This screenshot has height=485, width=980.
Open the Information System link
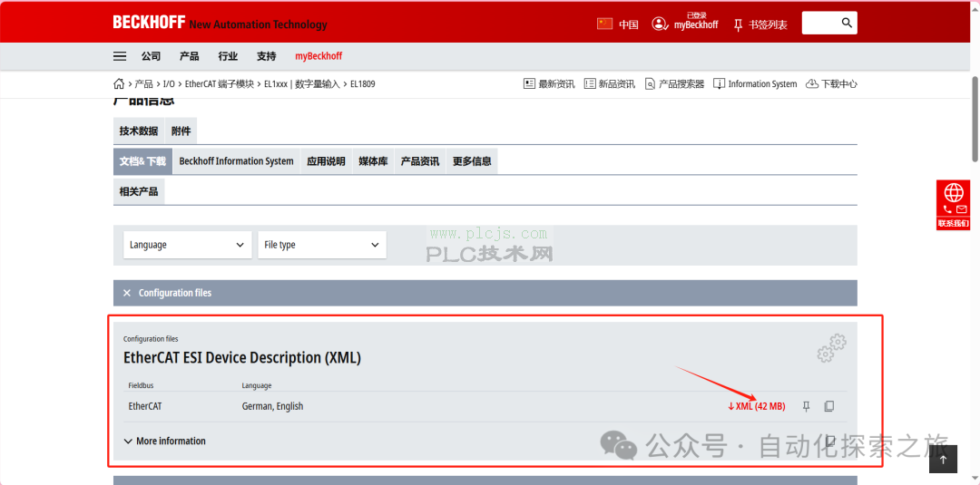tap(755, 83)
